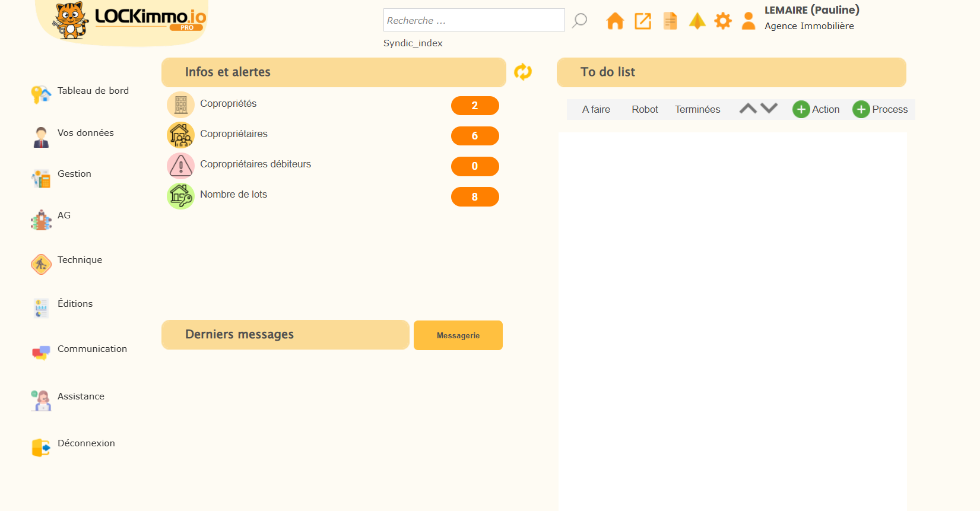980x511 pixels.
Task: Show the A faire tab
Action: 596,110
